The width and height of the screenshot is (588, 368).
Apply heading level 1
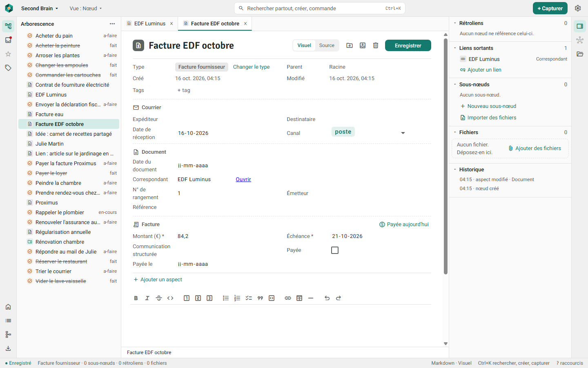187,298
